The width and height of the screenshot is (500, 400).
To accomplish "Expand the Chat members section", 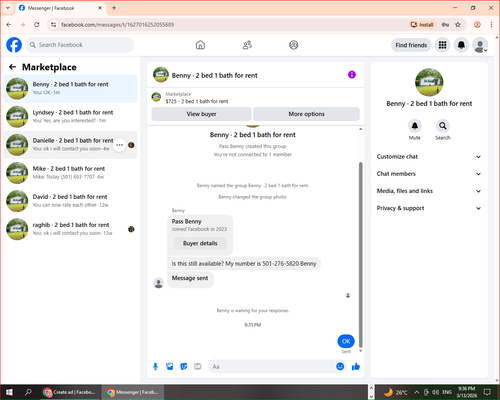I will click(429, 174).
